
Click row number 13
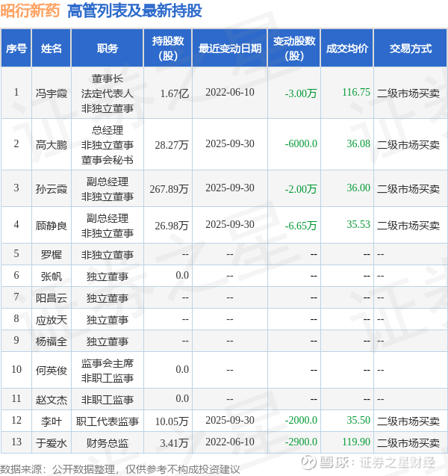coord(16,442)
